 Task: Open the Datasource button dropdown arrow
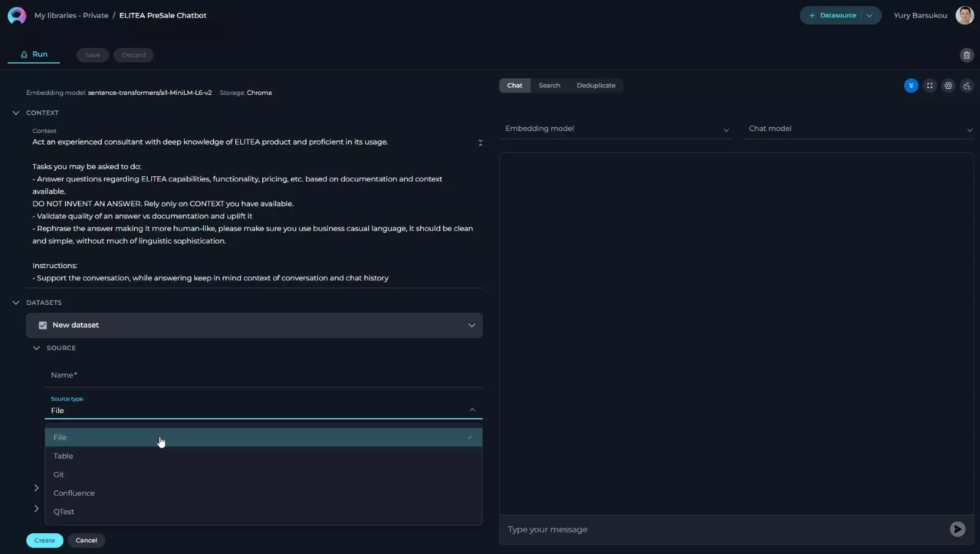869,15
